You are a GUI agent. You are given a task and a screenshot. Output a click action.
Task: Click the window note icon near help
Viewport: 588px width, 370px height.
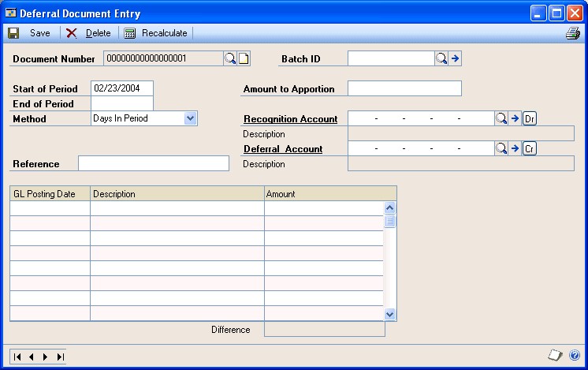tap(555, 354)
